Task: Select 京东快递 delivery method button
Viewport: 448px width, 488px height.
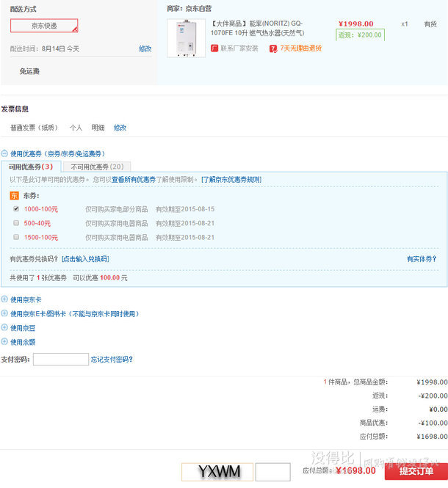Action: 44,26
